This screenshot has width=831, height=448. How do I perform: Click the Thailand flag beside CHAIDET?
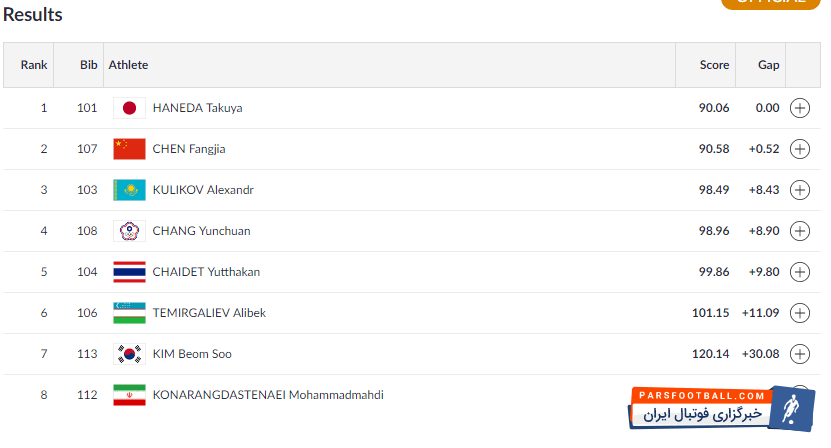pos(129,272)
